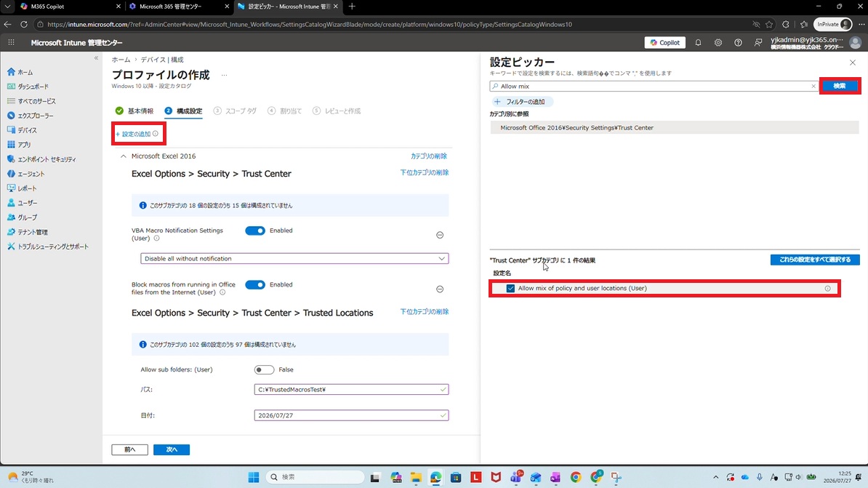Open the settings gear in header
This screenshot has width=868, height=488.
pyautogui.click(x=718, y=43)
